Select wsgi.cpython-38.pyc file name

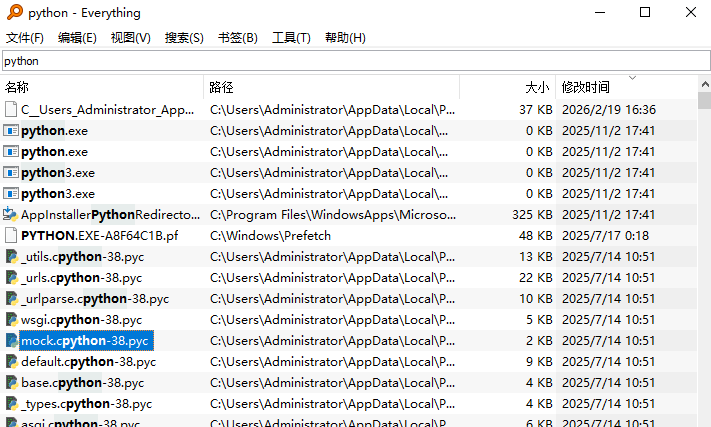82,320
